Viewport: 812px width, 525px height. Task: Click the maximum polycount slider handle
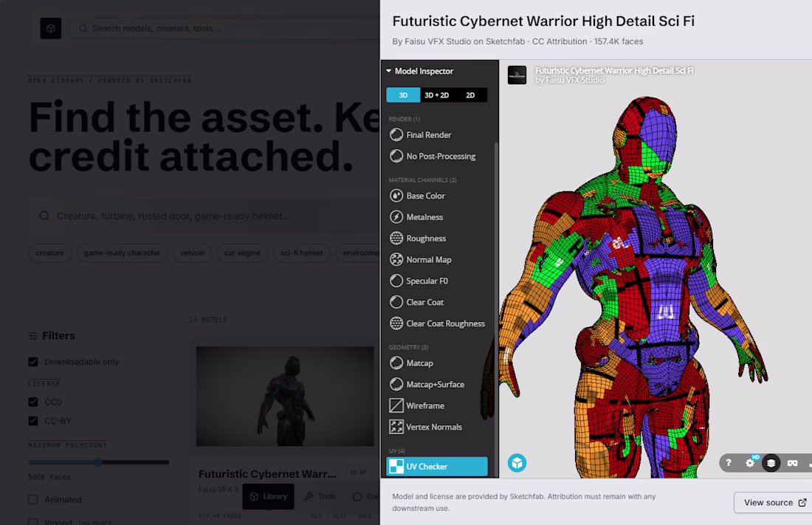98,462
